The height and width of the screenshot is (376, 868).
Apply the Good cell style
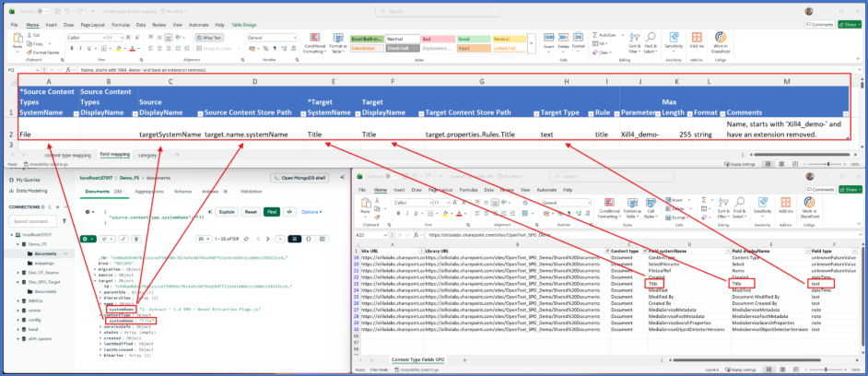coord(474,39)
